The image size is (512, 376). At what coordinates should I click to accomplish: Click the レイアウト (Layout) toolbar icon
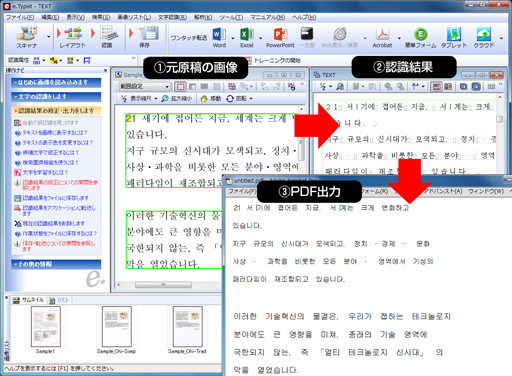click(73, 37)
